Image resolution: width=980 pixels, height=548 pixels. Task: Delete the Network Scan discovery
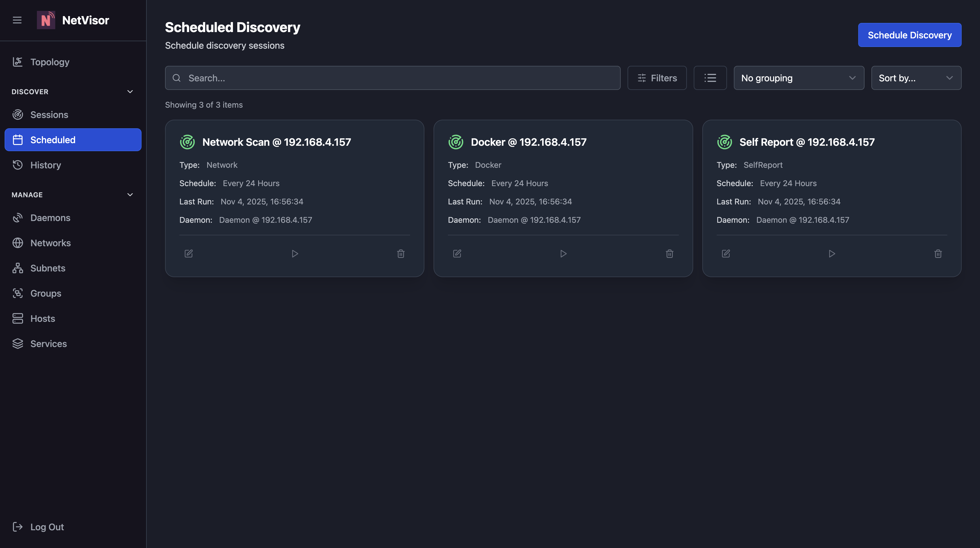click(x=401, y=253)
